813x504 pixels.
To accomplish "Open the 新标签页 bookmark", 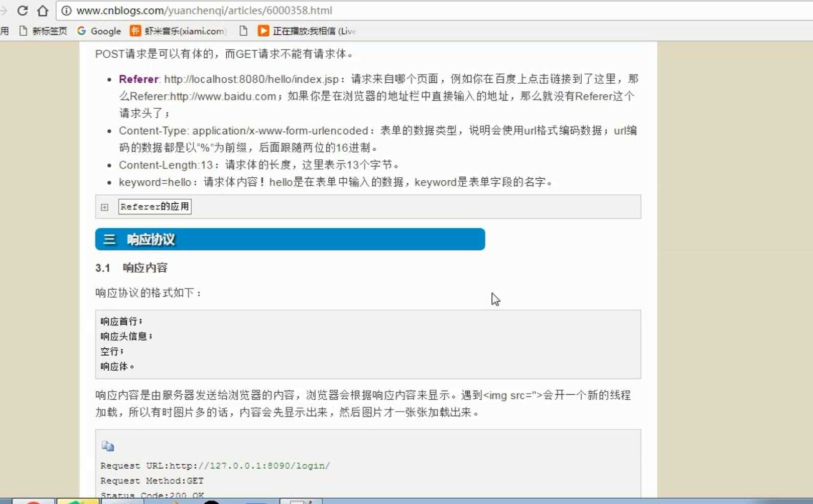I will click(43, 31).
